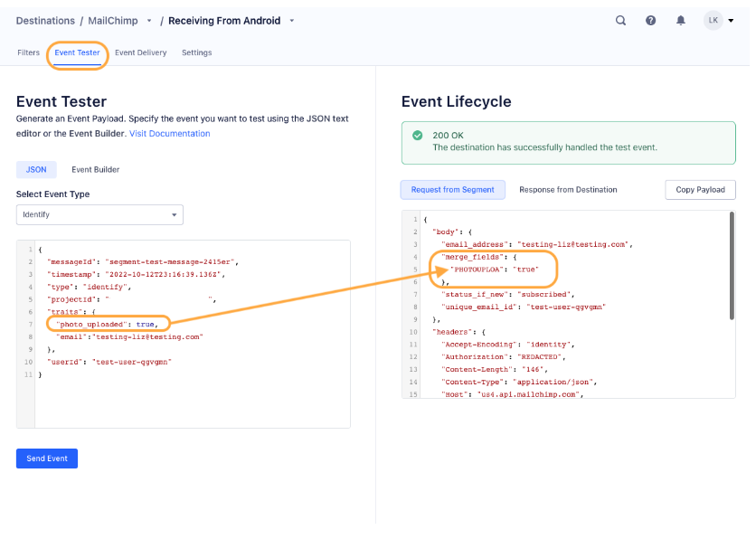Open the Event Delivery tab
This screenshot has width=756, height=539.
[x=140, y=53]
